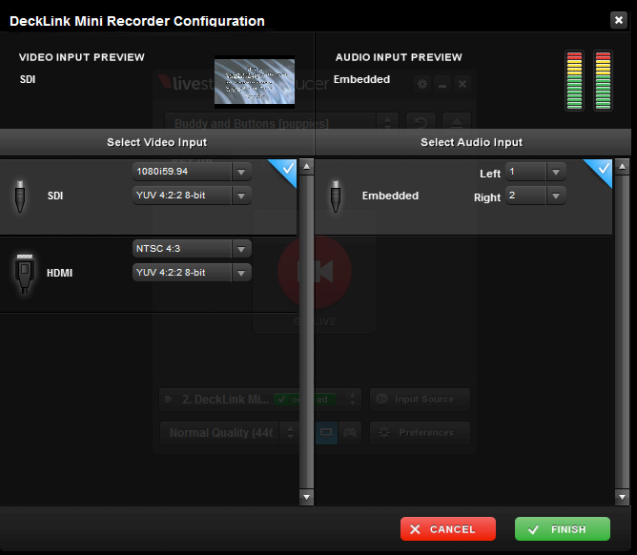Open the SDI 1080i59.94 resolution dropdown

point(192,171)
